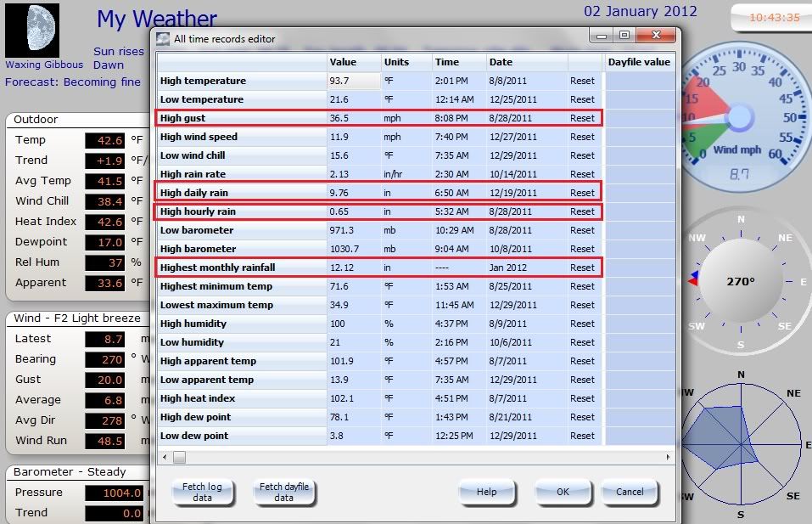The width and height of the screenshot is (812, 524).
Task: Cancel the records editor dialog
Action: (630, 492)
